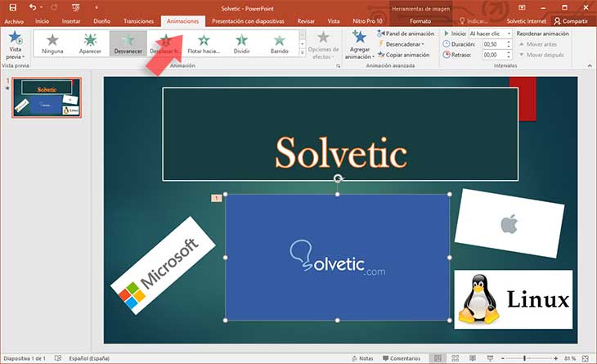
Task: Open the customize quick access toolbar menu
Action: pyautogui.click(x=97, y=8)
